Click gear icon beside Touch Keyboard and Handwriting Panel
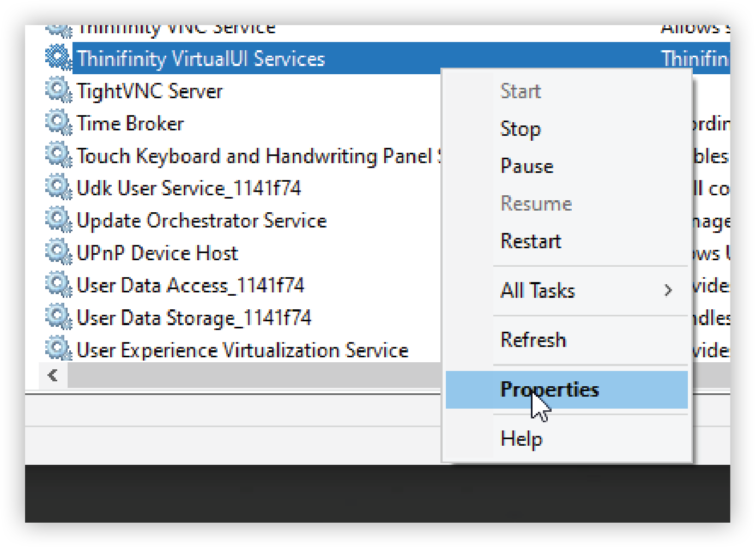This screenshot has width=756, height=551. pos(58,155)
